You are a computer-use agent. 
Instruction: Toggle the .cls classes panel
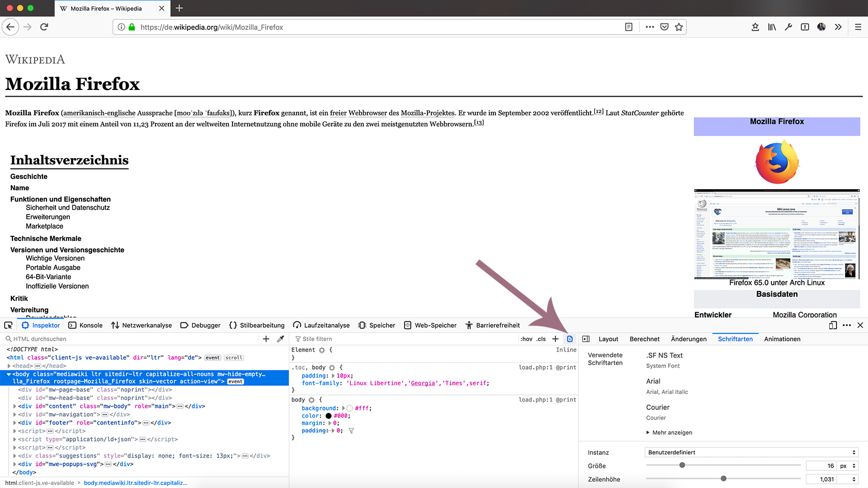541,339
